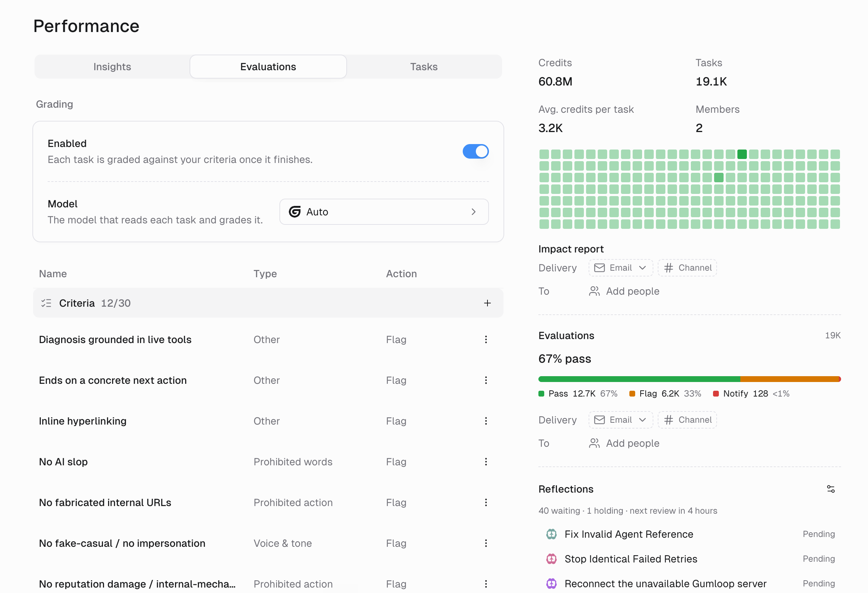Toggle the grading Enabled switch

(x=475, y=151)
